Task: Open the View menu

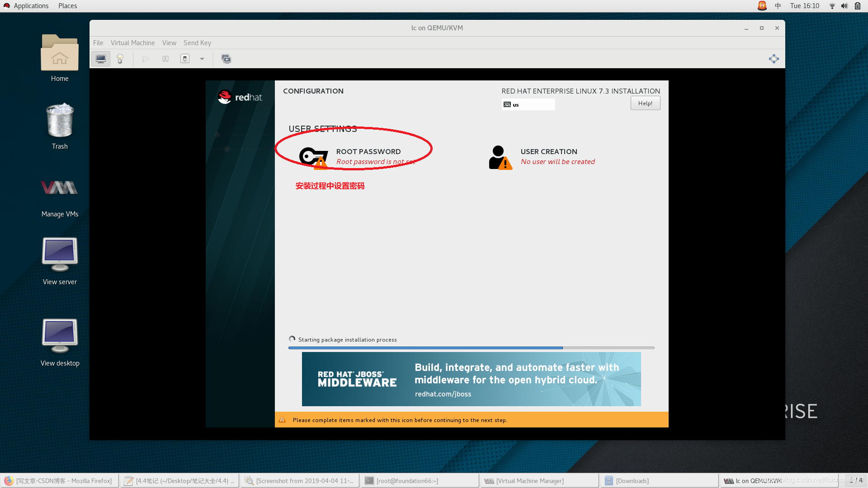Action: 169,43
